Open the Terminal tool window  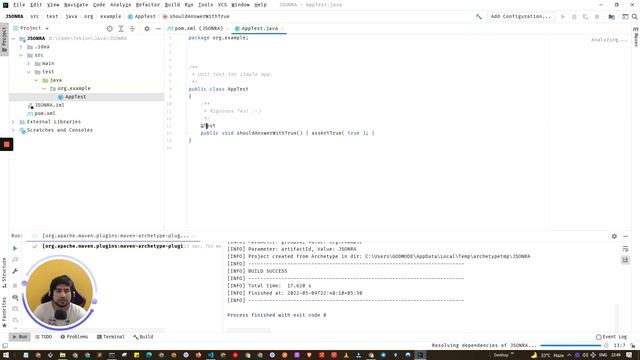click(111, 337)
